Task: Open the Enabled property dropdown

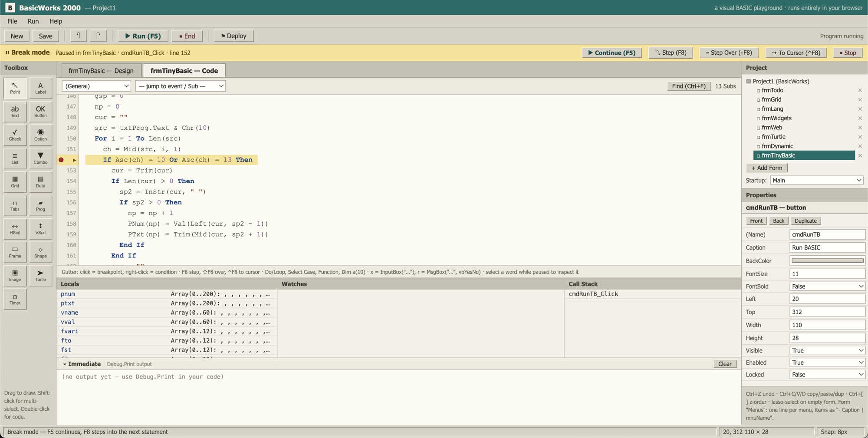Action: pyautogui.click(x=827, y=362)
